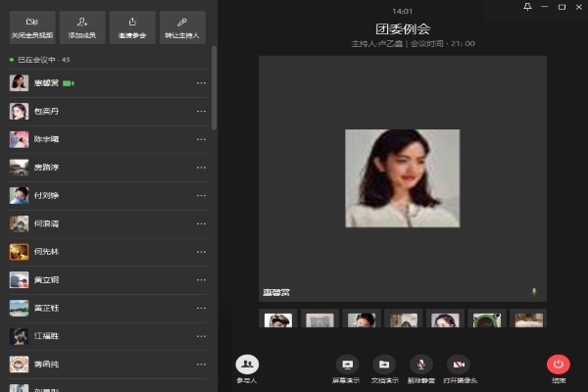Click the green camera icon beside first participant
The width and height of the screenshot is (588, 392).
pyautogui.click(x=69, y=83)
